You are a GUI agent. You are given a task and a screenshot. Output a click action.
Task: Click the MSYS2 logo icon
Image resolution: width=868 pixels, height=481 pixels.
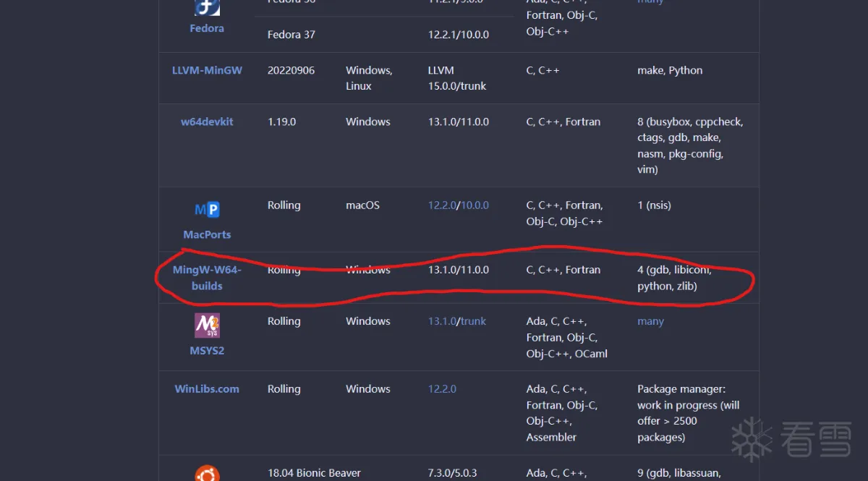click(x=207, y=325)
